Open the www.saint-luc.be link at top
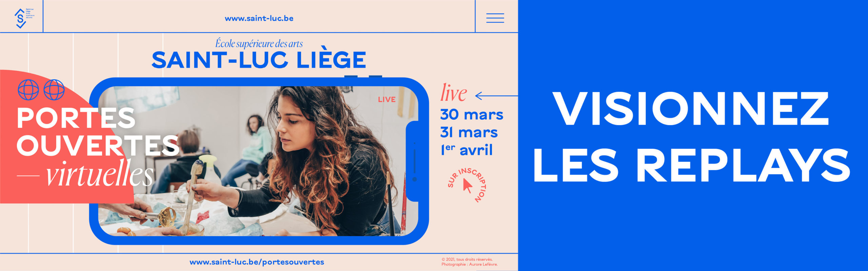Viewport: 868px width, 271px height. [259, 18]
